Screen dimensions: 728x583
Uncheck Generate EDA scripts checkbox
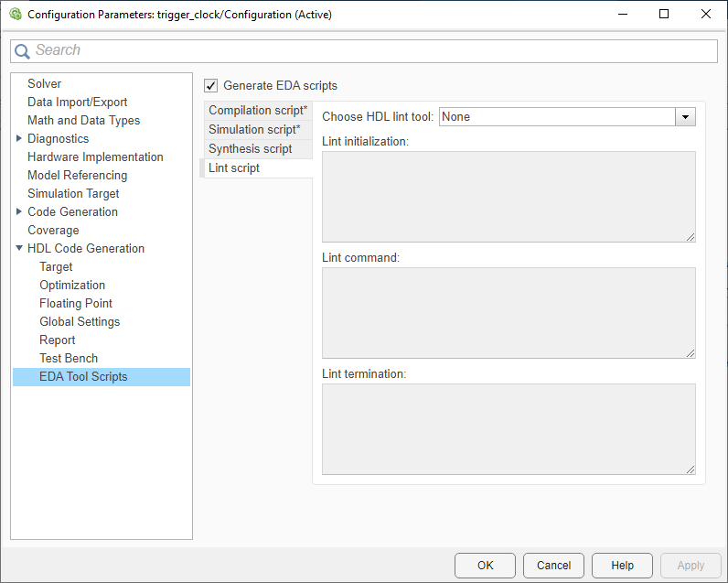pos(211,86)
